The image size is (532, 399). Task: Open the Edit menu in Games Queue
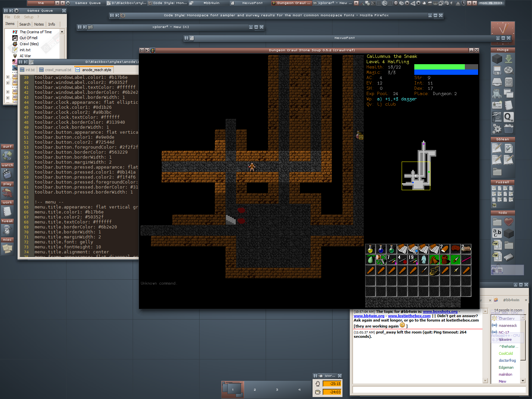pyautogui.click(x=17, y=17)
